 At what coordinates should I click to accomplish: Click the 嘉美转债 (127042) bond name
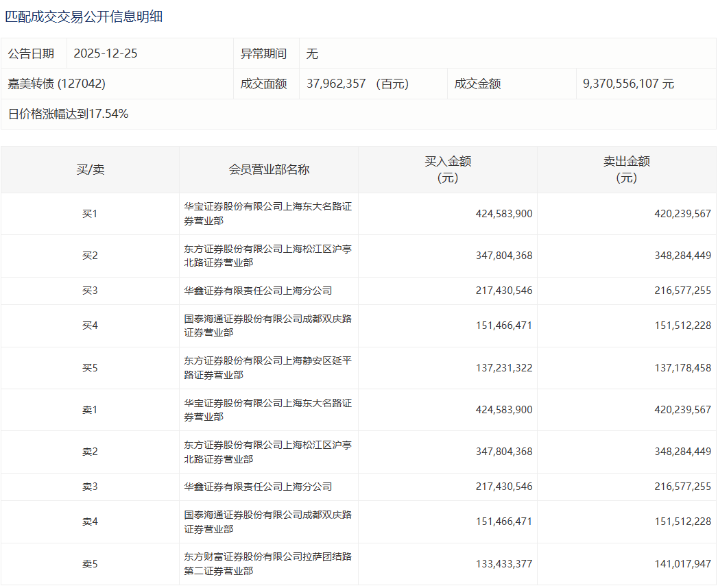[56, 84]
